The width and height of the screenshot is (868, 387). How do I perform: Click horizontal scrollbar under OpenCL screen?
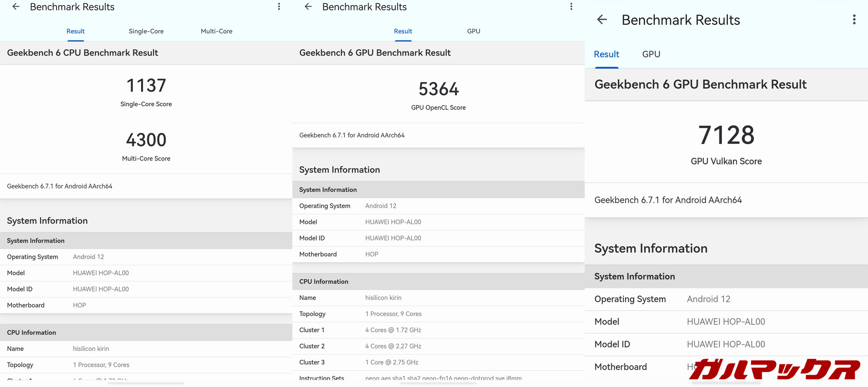pos(439,383)
